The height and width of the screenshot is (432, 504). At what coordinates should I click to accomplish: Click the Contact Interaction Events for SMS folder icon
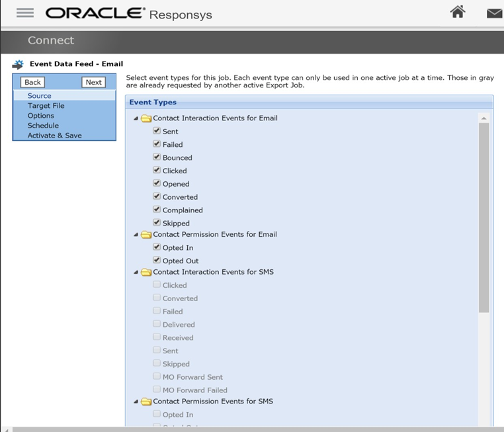click(x=146, y=273)
